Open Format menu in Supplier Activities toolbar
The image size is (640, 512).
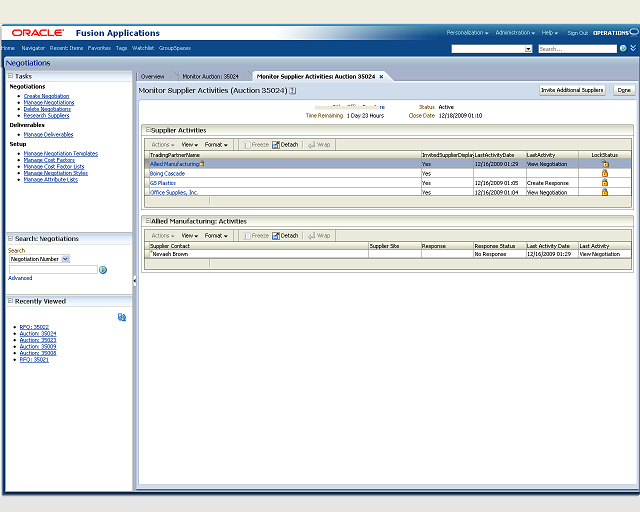tap(216, 145)
